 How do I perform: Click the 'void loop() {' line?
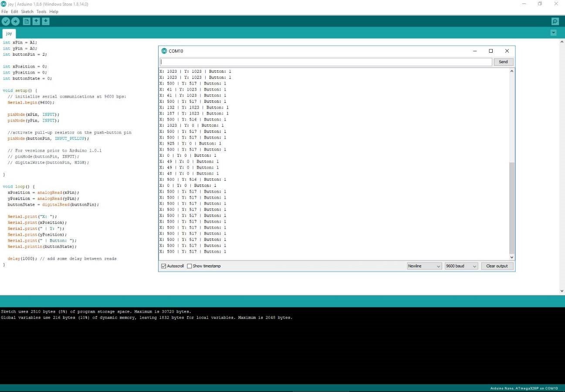(x=19, y=186)
